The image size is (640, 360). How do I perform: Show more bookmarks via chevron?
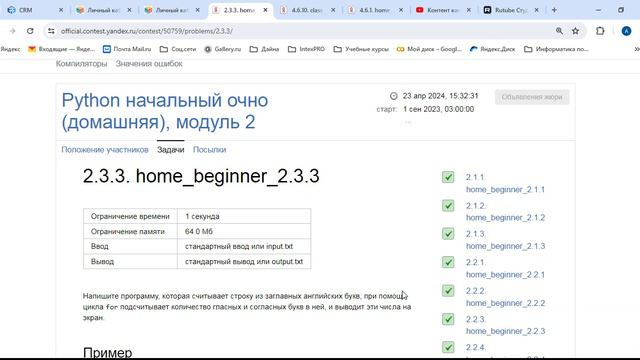637,49
